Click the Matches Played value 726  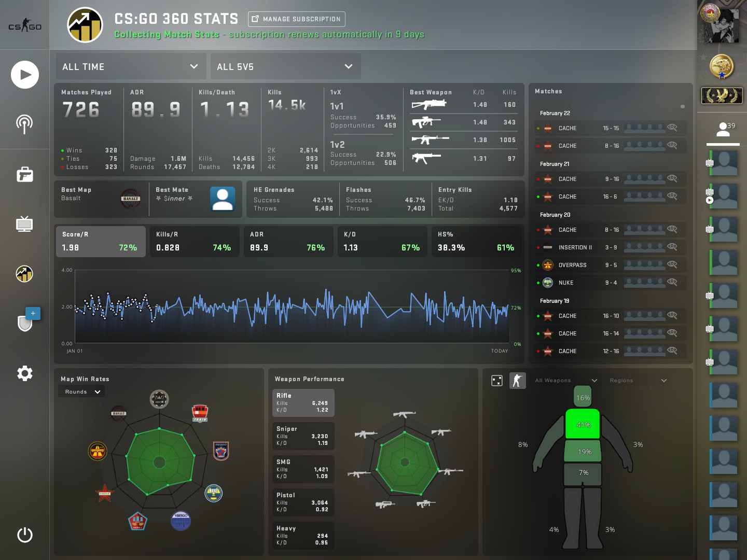[x=81, y=109]
